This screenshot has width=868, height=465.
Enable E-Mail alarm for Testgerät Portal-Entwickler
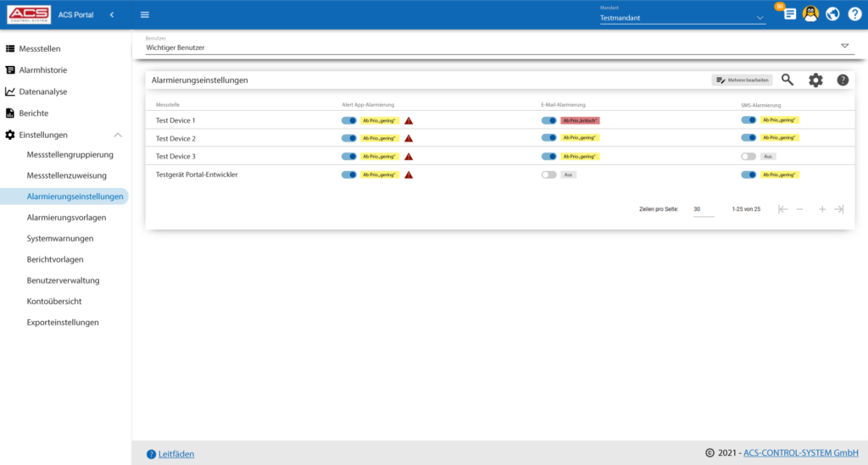(x=548, y=174)
